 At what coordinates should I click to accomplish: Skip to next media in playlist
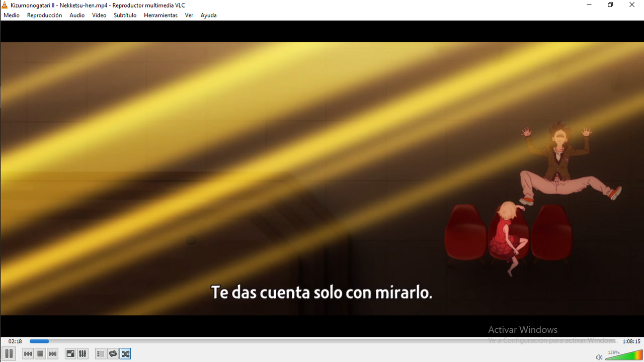pyautogui.click(x=52, y=354)
